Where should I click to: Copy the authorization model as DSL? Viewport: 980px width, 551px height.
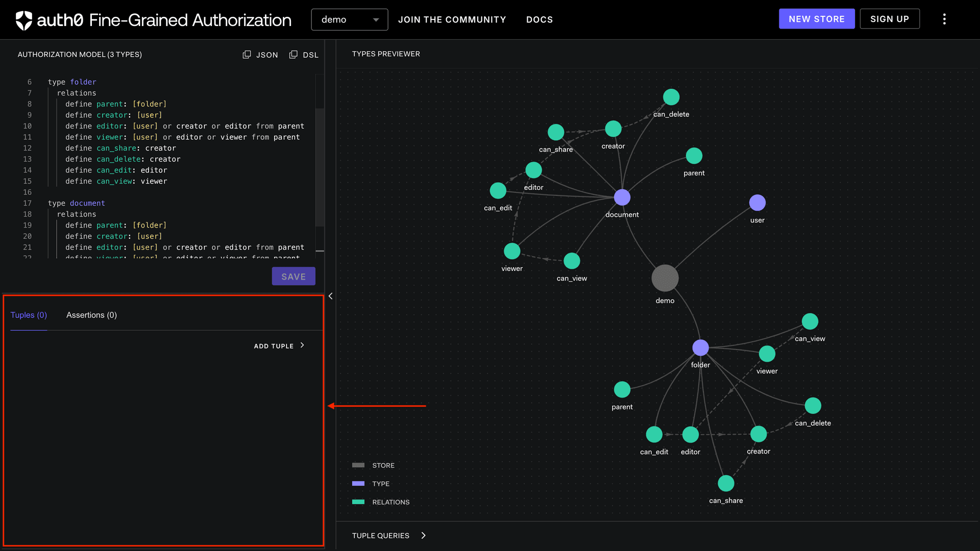304,55
